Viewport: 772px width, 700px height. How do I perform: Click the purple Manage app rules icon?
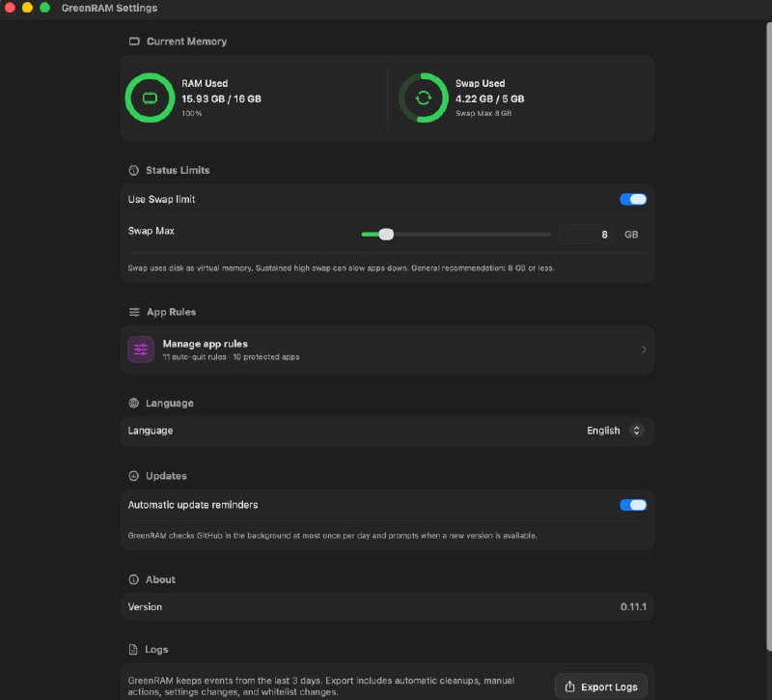(x=141, y=350)
